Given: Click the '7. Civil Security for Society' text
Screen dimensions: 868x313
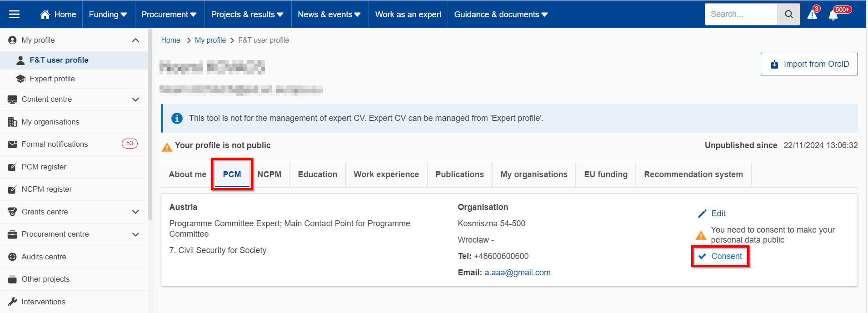Looking at the screenshot, I should pyautogui.click(x=218, y=250).
